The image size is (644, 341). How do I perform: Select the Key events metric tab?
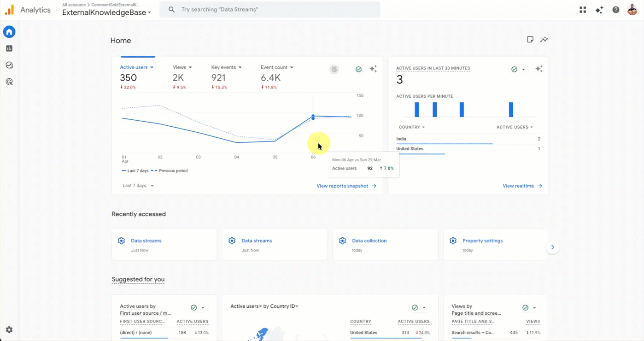[x=226, y=67]
